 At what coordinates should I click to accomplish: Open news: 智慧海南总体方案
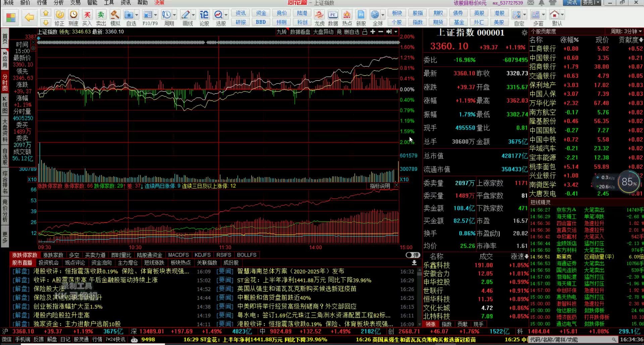290,271
